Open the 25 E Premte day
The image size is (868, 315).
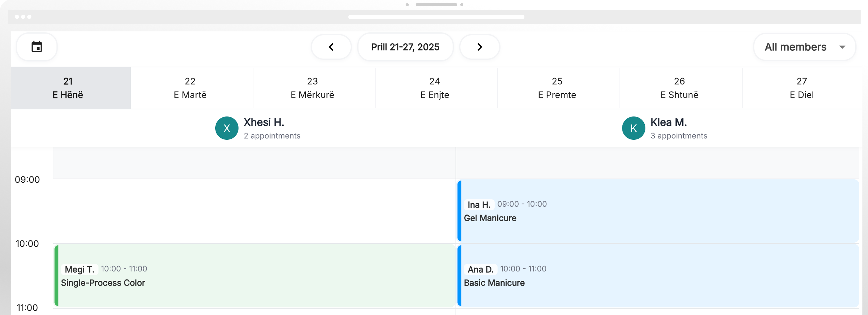click(557, 88)
